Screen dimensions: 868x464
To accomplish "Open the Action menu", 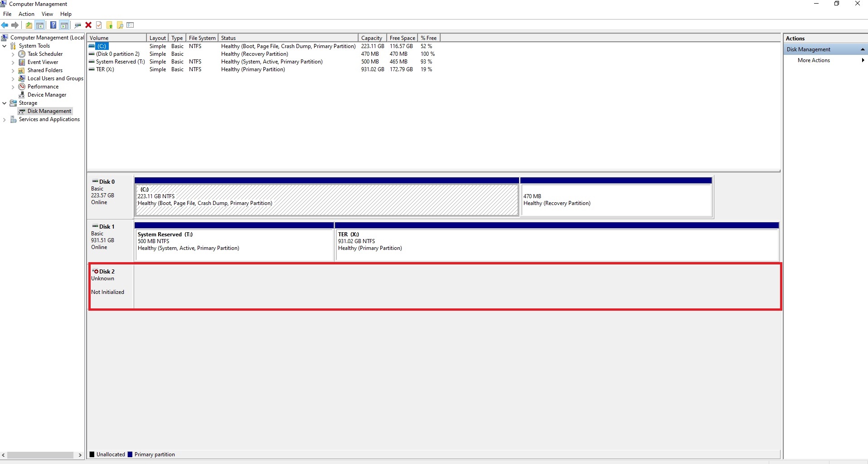I will click(26, 14).
